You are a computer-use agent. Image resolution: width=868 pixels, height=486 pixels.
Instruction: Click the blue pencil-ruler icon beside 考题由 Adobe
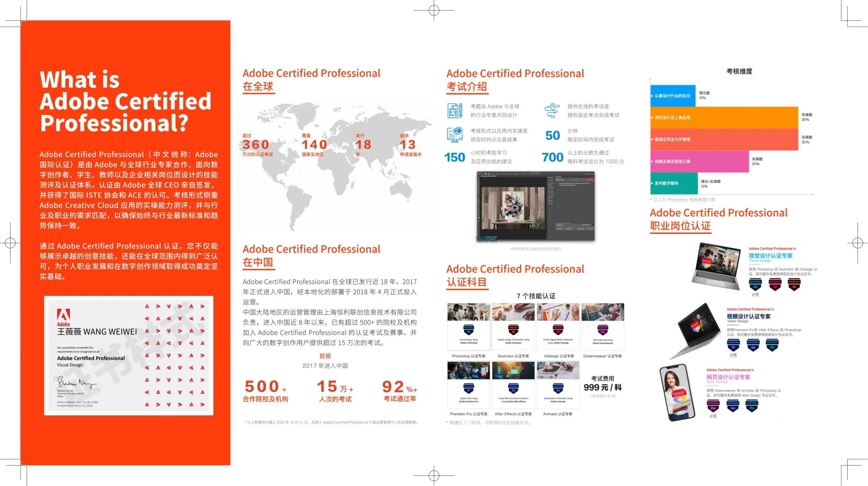click(455, 110)
